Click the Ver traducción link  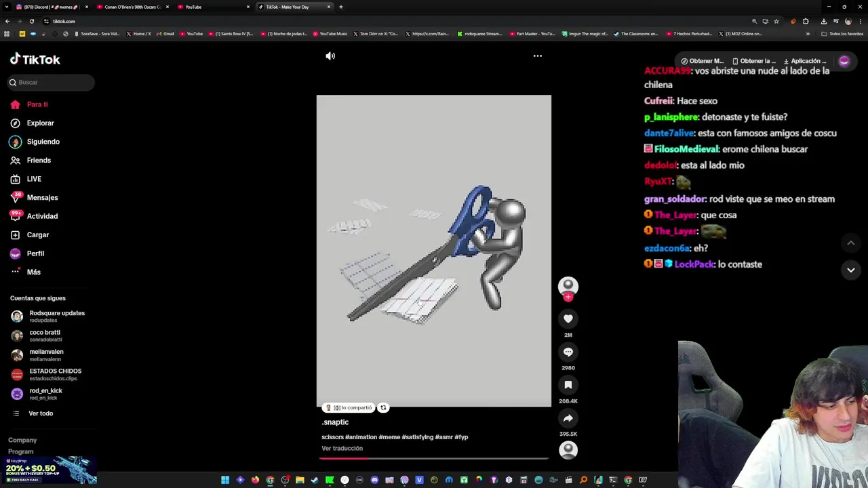342,448
